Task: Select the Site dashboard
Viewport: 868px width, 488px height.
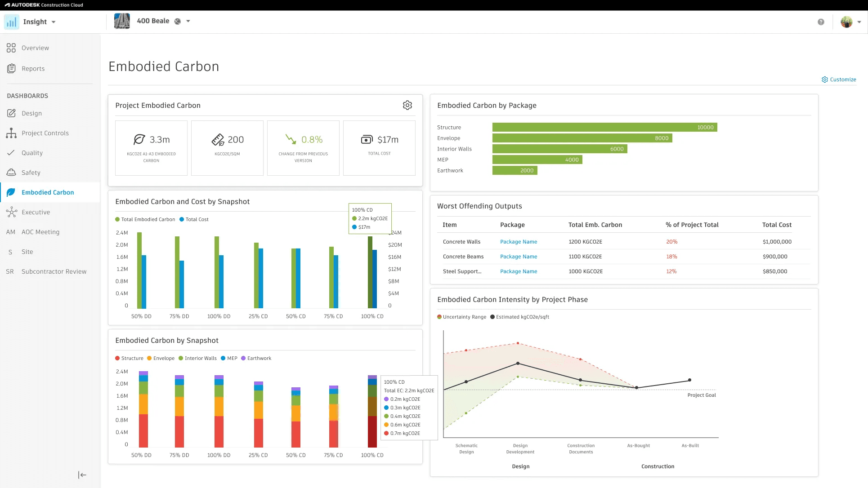Action: [x=27, y=252]
